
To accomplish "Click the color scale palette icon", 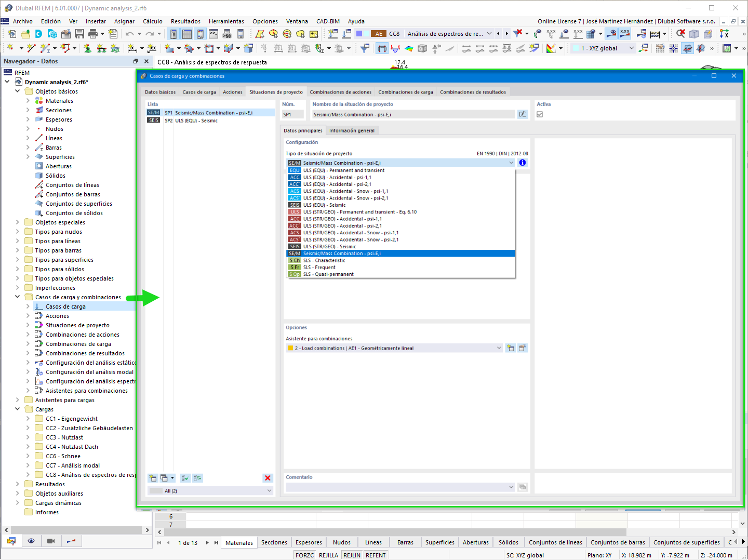I will point(551,48).
